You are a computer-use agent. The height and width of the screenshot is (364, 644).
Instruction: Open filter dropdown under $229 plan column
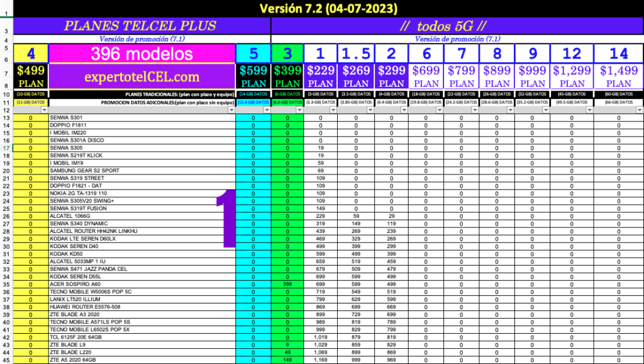pos(333,110)
